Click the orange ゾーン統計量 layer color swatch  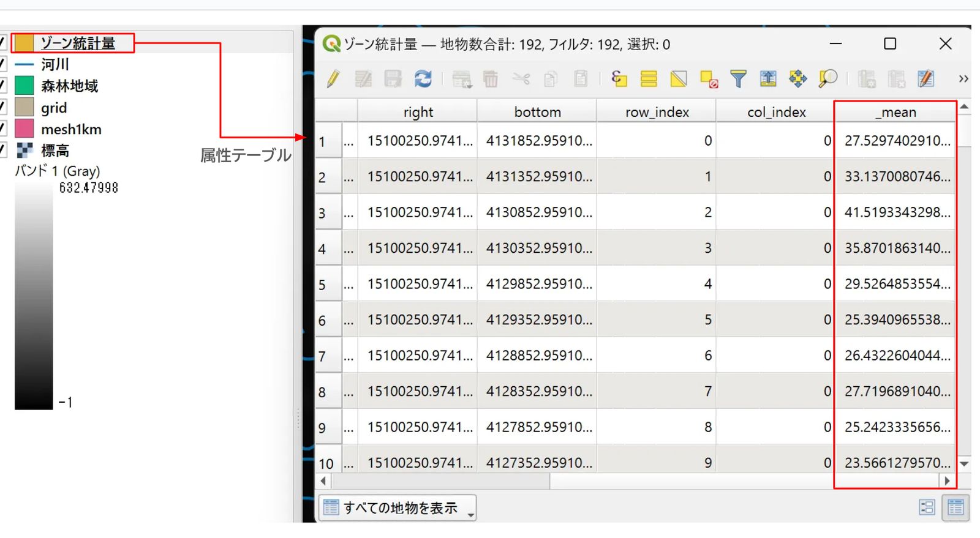coord(24,43)
